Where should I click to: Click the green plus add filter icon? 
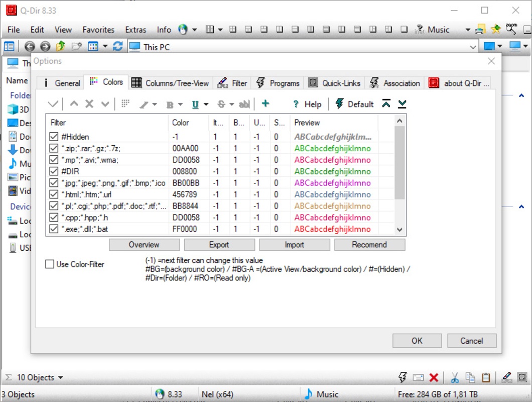pos(265,104)
